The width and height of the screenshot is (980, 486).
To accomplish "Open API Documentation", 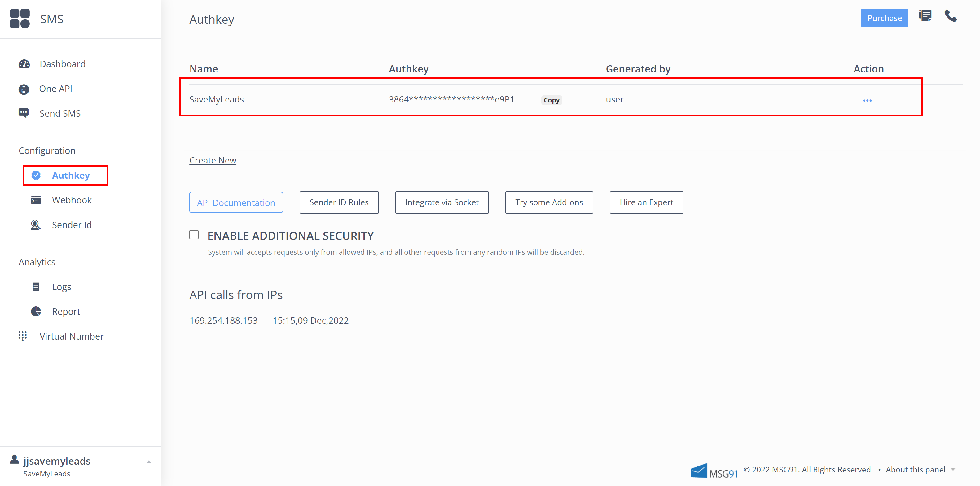I will [x=236, y=202].
